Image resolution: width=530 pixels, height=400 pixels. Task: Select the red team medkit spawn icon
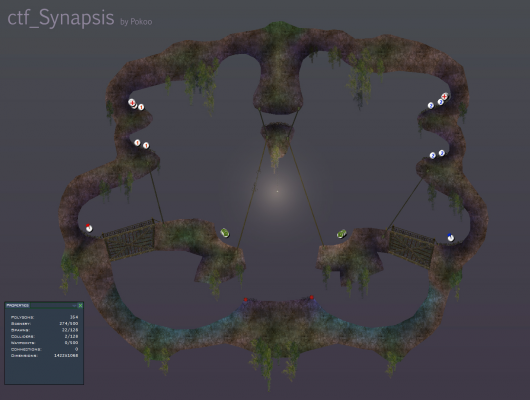pos(132,102)
